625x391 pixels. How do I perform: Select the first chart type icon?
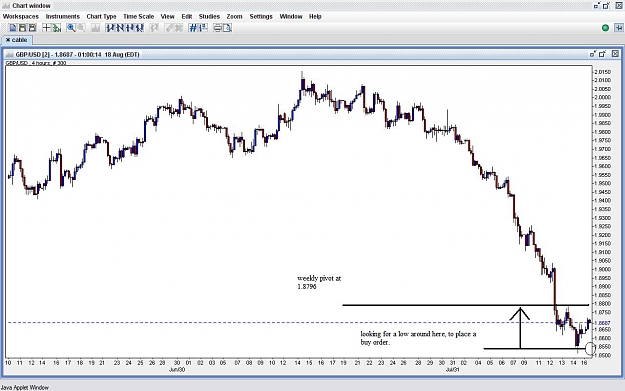(x=110, y=28)
